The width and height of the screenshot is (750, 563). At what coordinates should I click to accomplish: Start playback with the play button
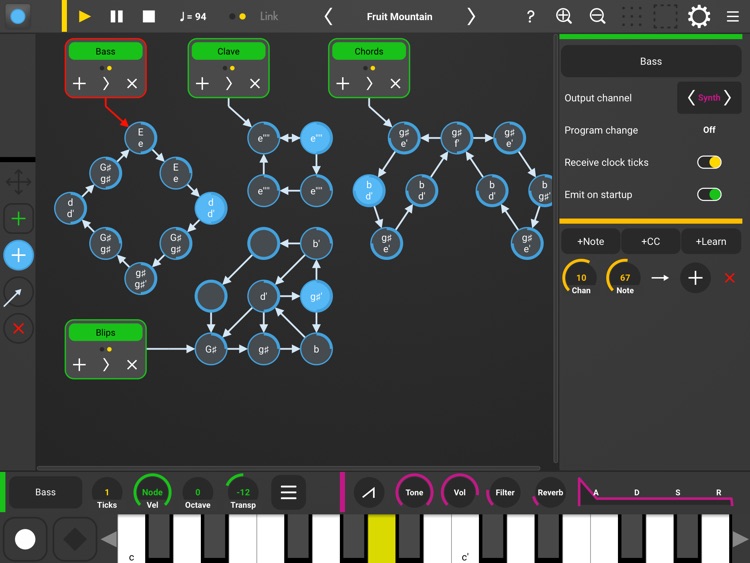click(x=85, y=17)
